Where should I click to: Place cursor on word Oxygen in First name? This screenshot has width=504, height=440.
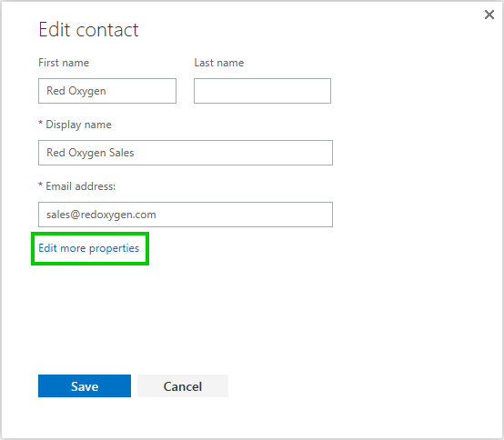[87, 91]
